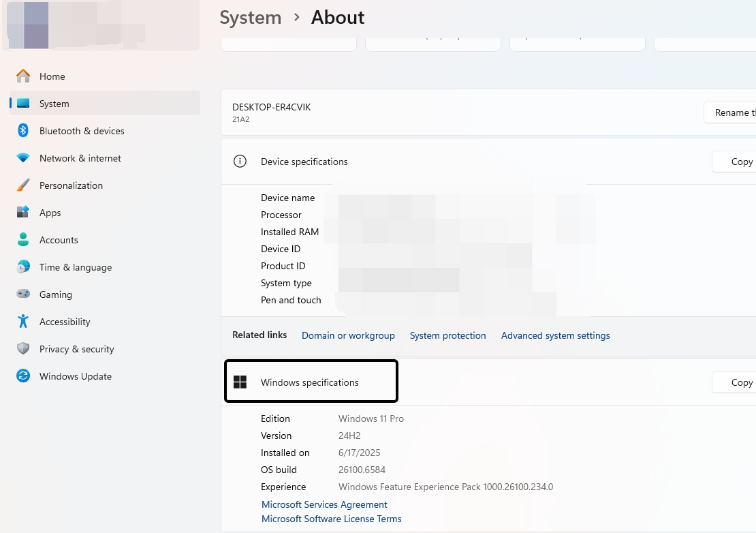Collapse the Device specifications section header
This screenshot has width=756, height=533.
(x=488, y=162)
